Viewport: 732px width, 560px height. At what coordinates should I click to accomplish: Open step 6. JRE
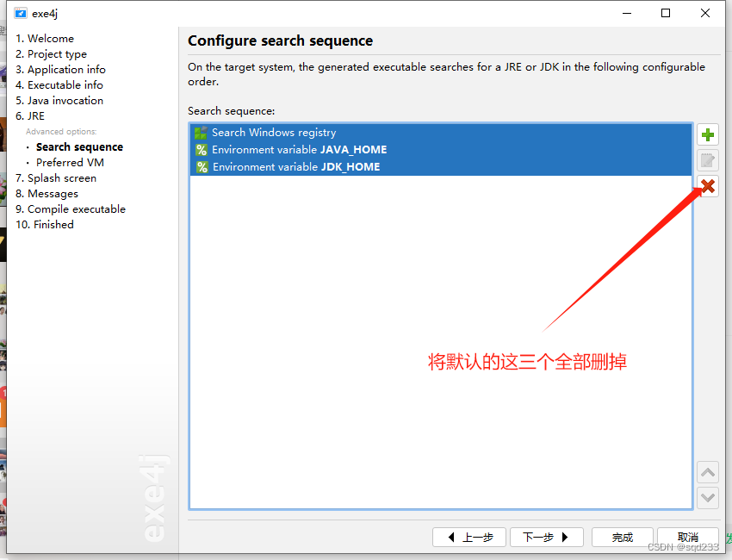(x=30, y=115)
